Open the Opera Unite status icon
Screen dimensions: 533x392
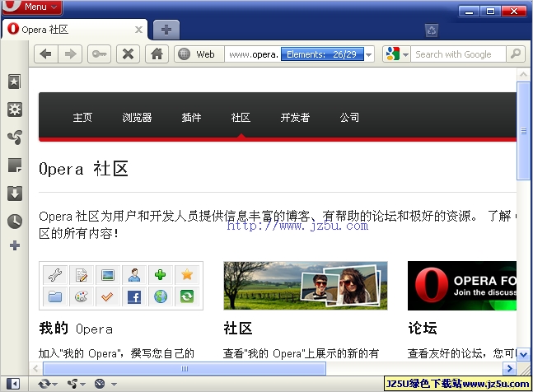(x=72, y=385)
